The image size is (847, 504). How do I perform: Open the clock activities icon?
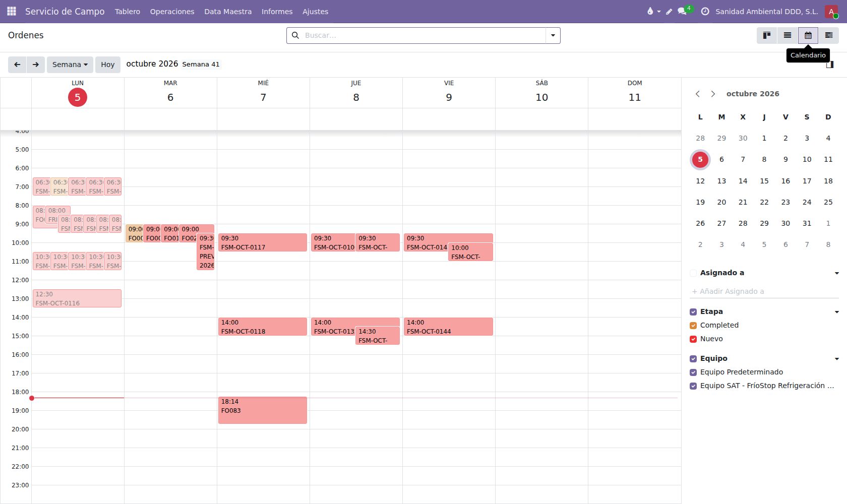point(705,11)
